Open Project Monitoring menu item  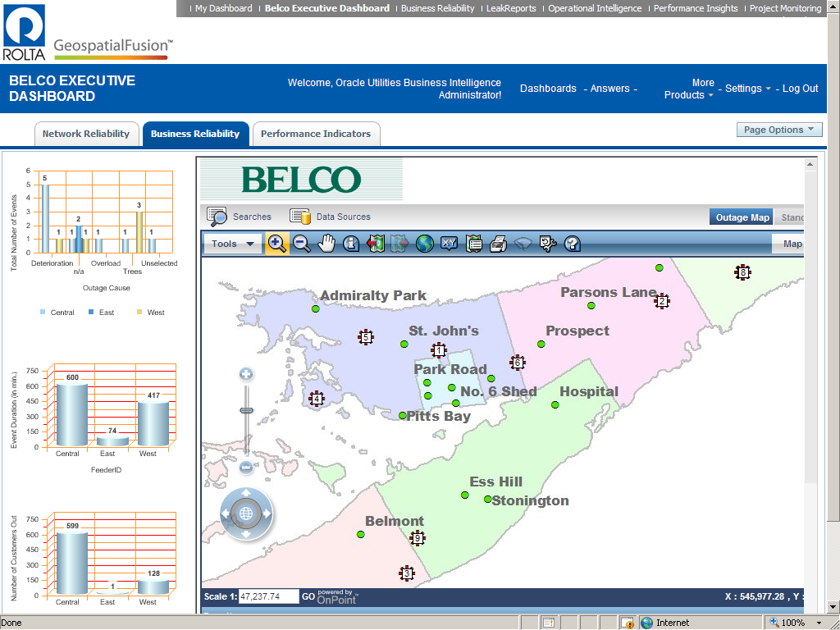pos(785,8)
